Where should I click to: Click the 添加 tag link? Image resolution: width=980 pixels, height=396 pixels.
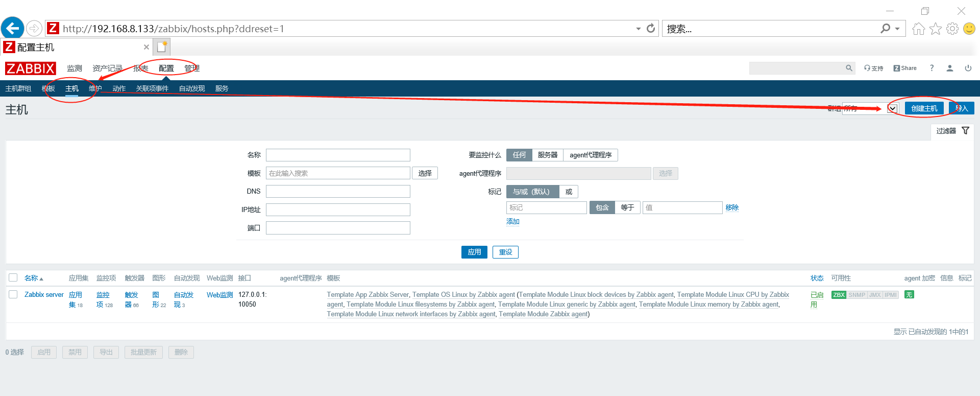[x=513, y=221]
